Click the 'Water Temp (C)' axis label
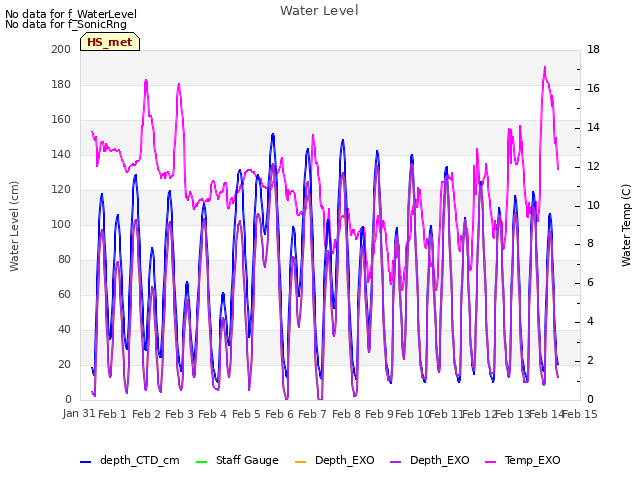Viewport: 640px width, 480px height. (x=626, y=225)
